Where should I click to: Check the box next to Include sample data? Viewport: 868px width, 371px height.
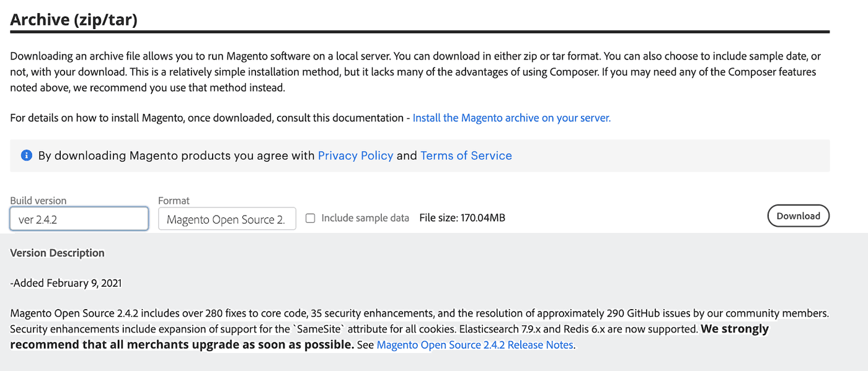click(x=309, y=217)
